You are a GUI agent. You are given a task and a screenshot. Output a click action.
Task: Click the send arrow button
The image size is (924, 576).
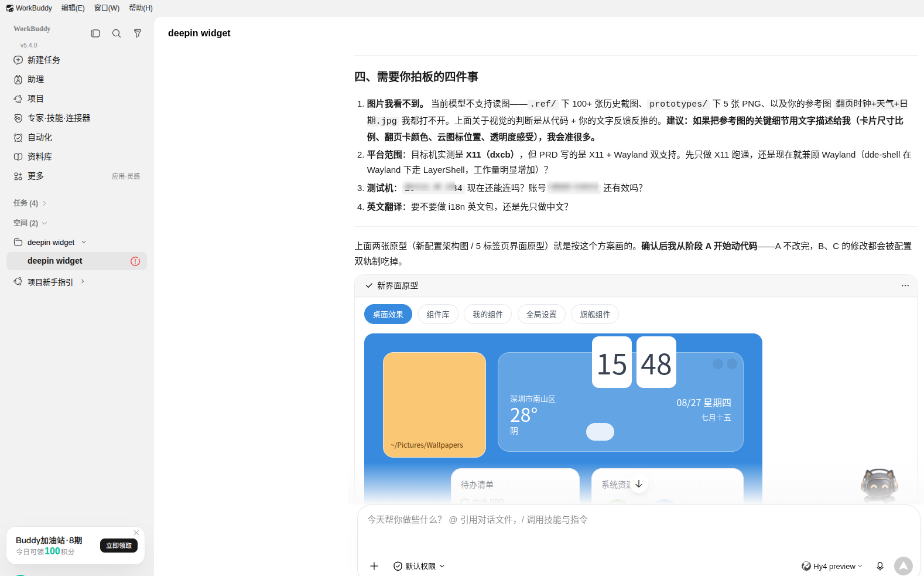coord(904,566)
